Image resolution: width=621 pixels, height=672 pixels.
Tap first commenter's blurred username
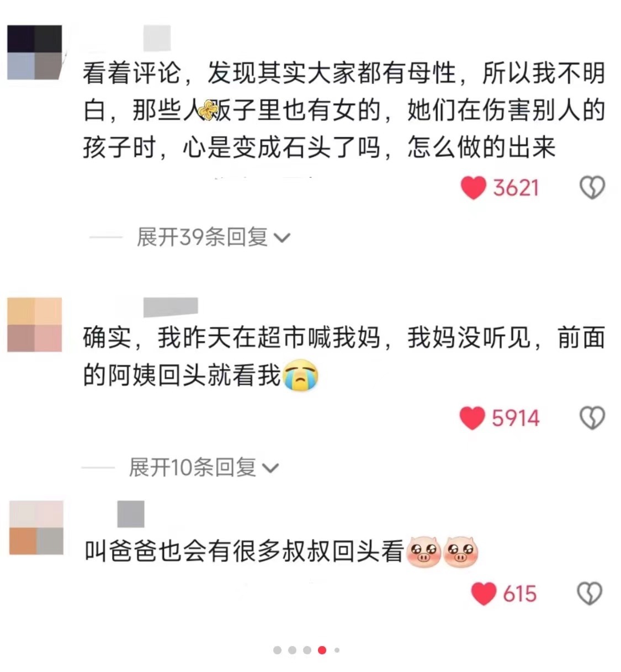tap(157, 39)
